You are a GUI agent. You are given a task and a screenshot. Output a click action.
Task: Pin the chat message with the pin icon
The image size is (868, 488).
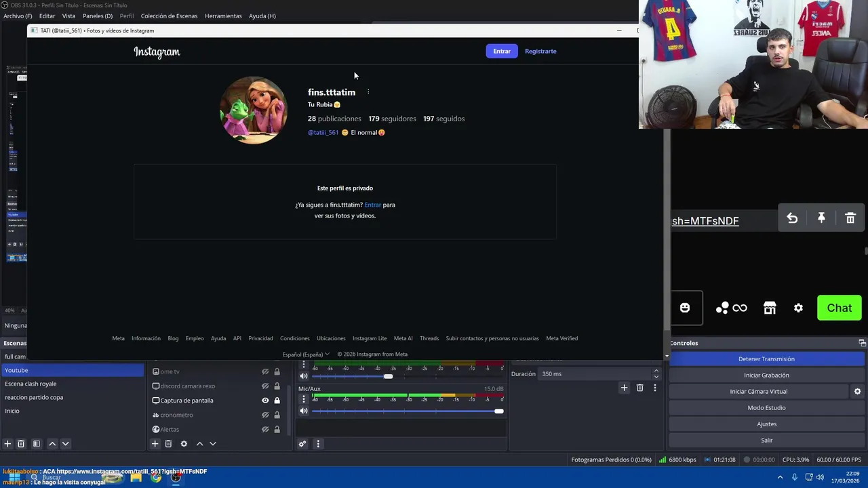pos(821,218)
